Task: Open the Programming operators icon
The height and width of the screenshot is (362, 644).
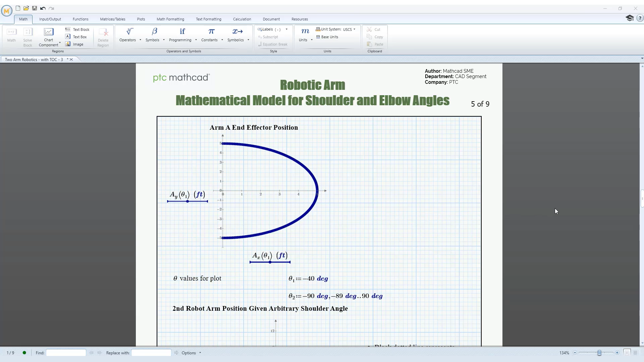Action: 182,32
